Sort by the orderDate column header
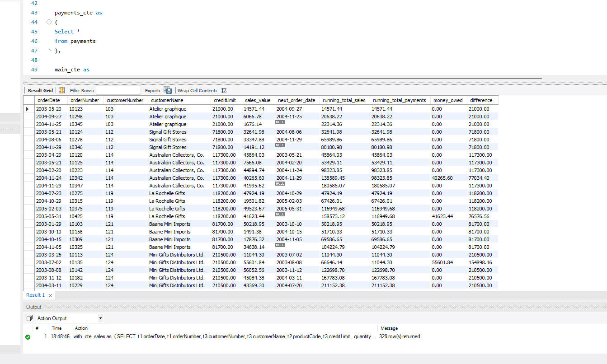607x364 pixels. coord(51,100)
